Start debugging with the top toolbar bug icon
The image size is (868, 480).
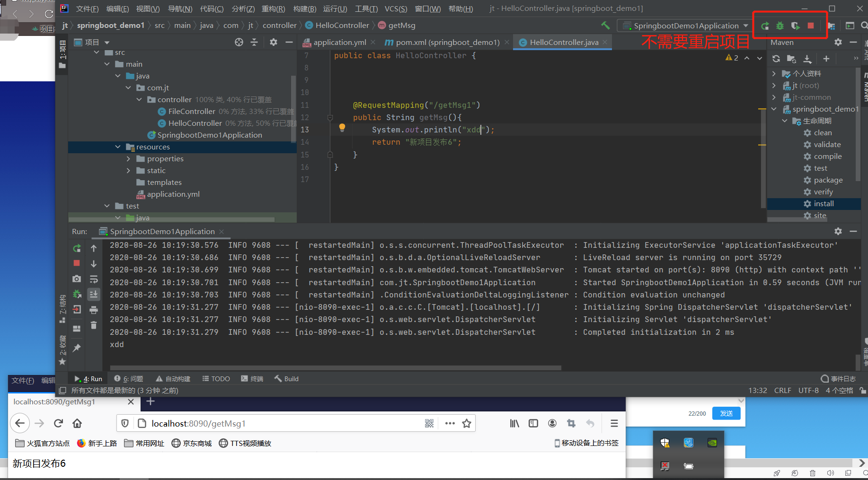pyautogui.click(x=780, y=26)
